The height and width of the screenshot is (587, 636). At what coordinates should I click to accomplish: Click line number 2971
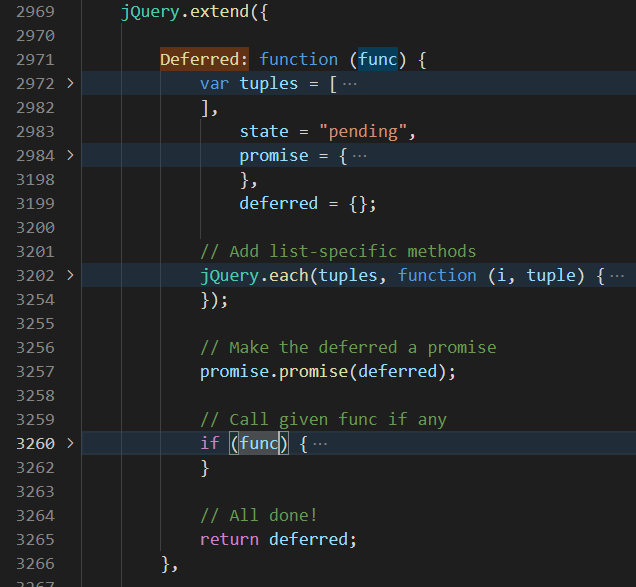click(x=35, y=60)
